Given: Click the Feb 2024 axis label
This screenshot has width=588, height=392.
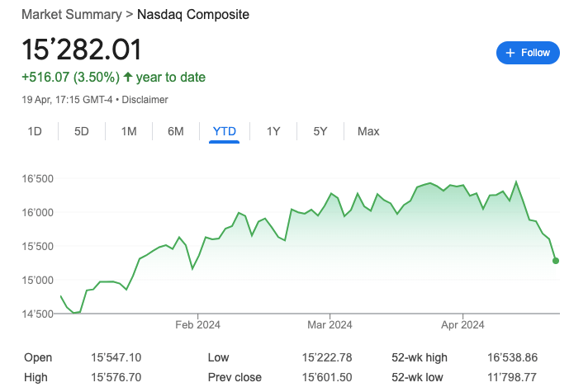Looking at the screenshot, I should tap(199, 324).
